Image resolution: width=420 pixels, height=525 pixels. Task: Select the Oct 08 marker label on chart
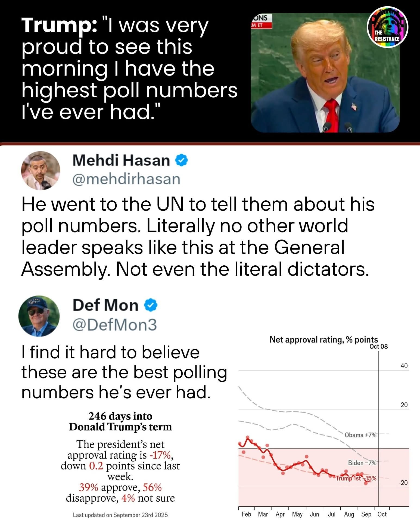tap(378, 347)
